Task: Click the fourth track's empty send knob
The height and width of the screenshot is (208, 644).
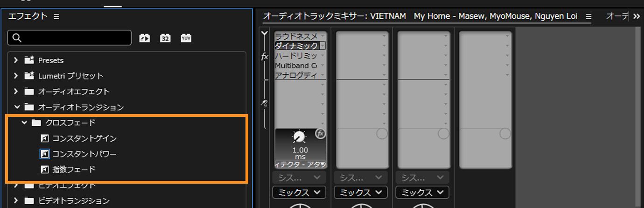Action: [x=505, y=134]
